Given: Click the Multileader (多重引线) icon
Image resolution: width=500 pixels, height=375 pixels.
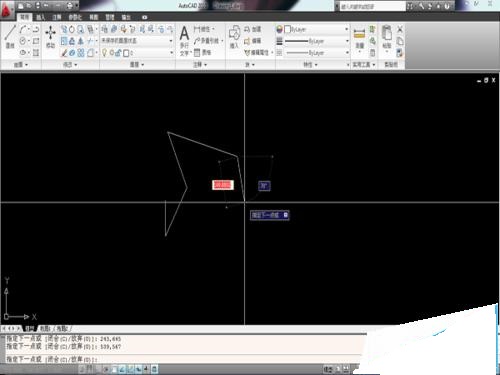Looking at the screenshot, I should 206,41.
